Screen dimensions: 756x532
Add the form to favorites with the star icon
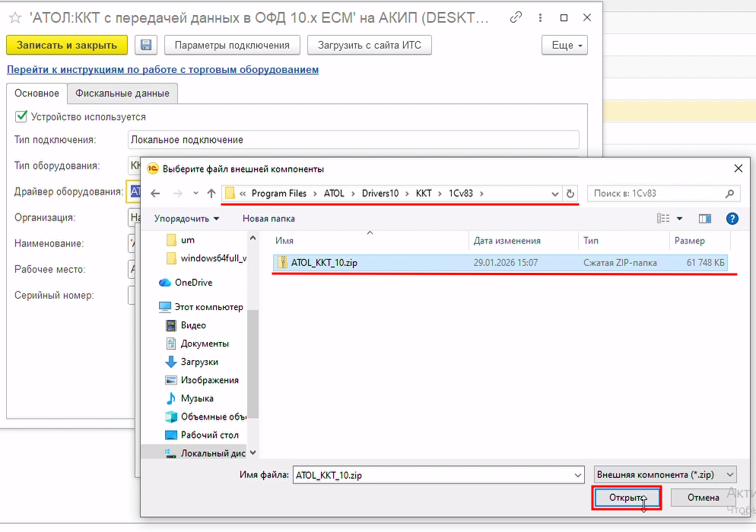click(15, 17)
